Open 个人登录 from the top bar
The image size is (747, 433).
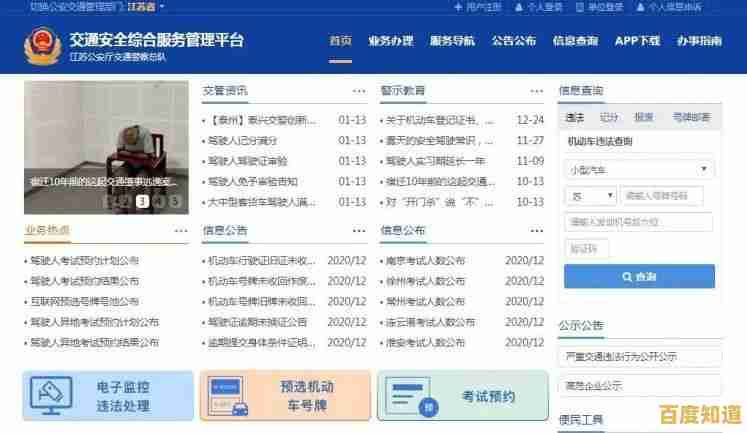pyautogui.click(x=539, y=7)
